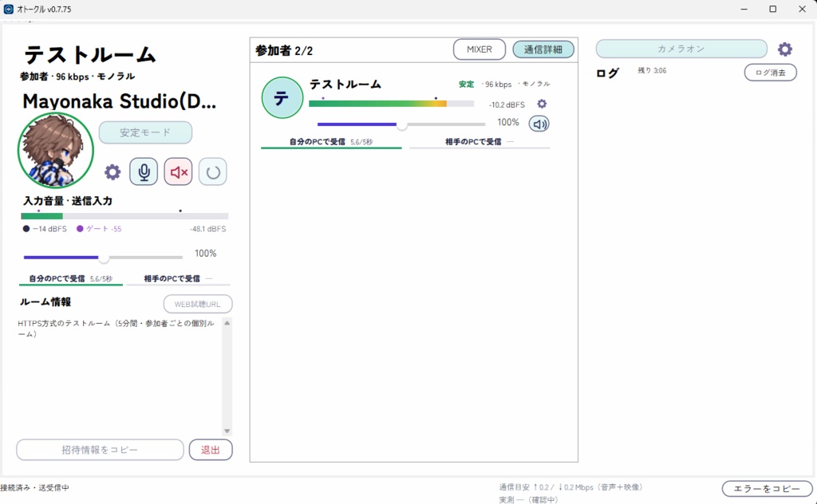Click the ログ消去 button
The height and width of the screenshot is (504, 817).
click(771, 73)
